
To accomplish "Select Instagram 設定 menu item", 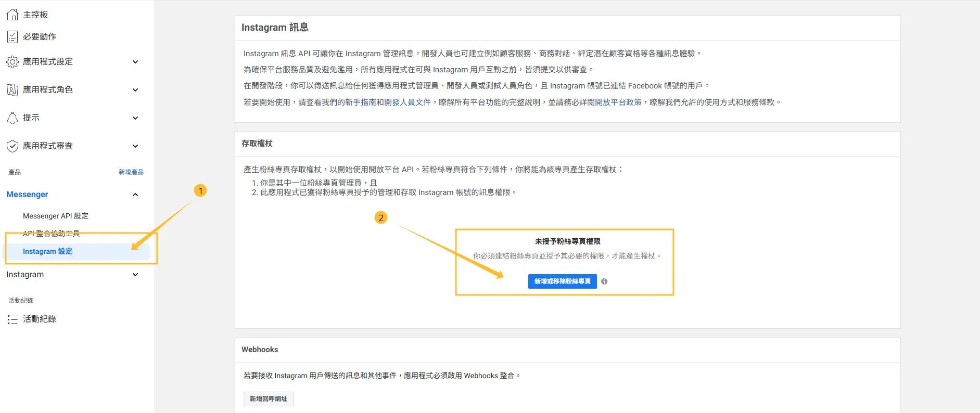I will 77,251.
